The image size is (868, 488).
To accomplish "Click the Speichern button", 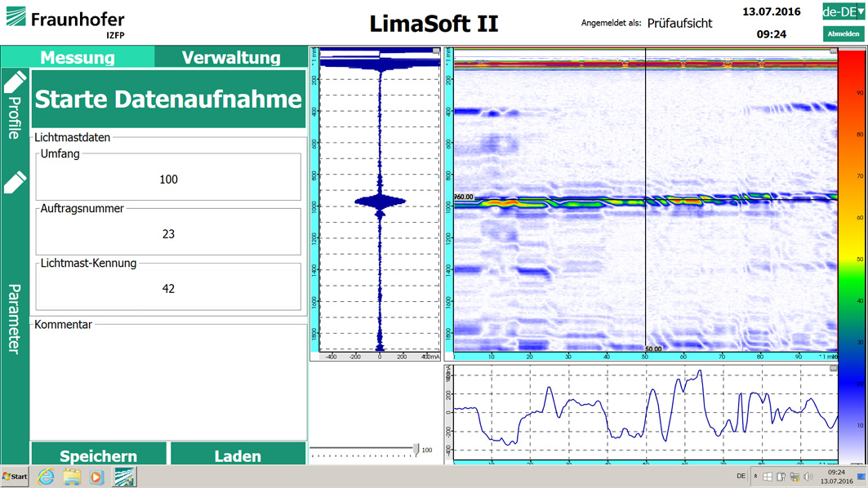I will pos(99,455).
